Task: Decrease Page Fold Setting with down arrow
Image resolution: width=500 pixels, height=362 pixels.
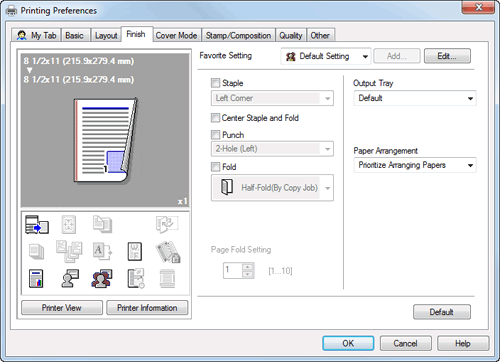Action: point(248,274)
